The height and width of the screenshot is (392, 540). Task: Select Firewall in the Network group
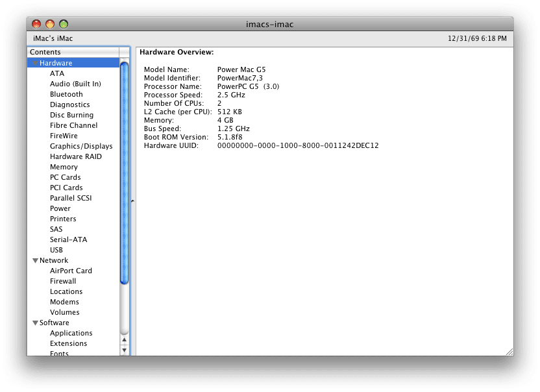click(63, 281)
